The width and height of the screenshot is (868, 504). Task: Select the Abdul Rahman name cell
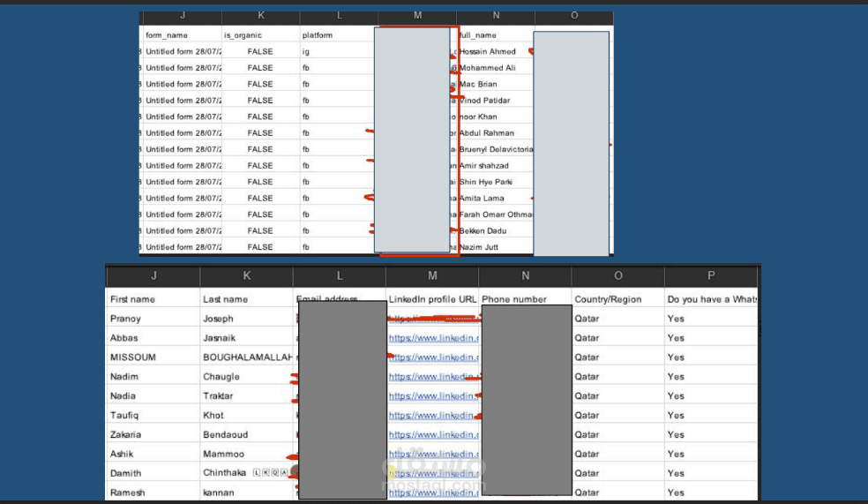(496, 133)
